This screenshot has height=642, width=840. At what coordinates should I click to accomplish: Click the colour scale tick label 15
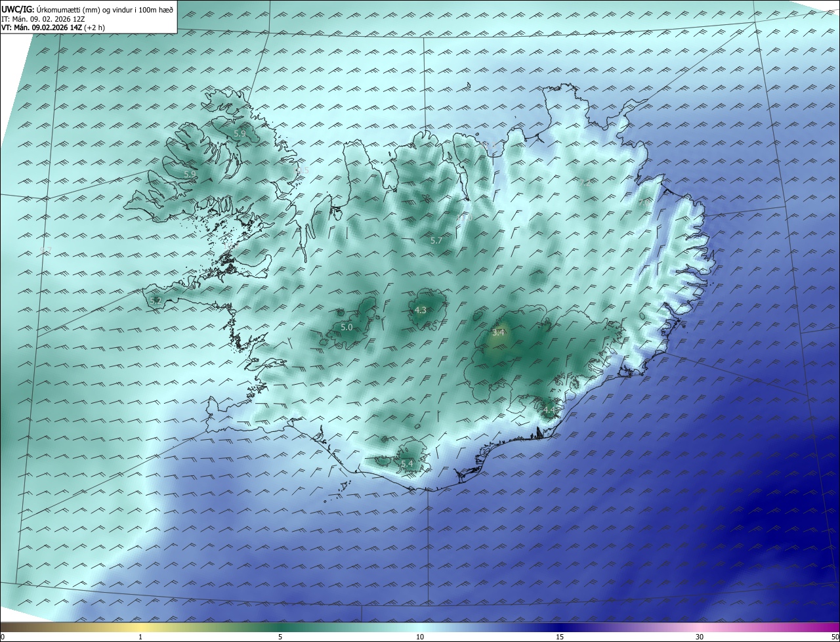click(x=560, y=637)
